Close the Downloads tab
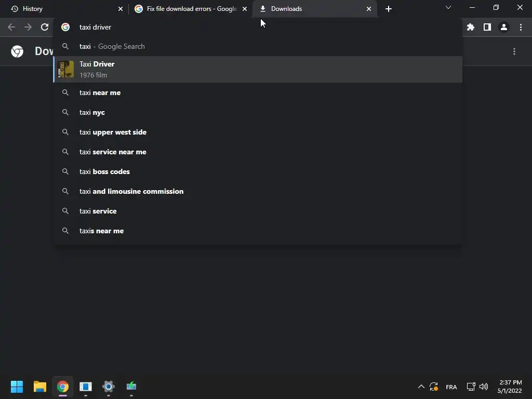 click(x=369, y=9)
